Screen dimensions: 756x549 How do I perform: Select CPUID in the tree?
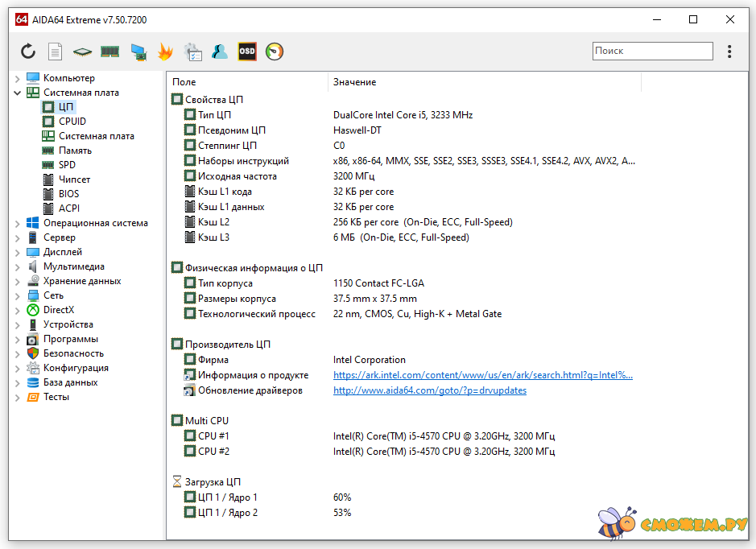[64, 122]
